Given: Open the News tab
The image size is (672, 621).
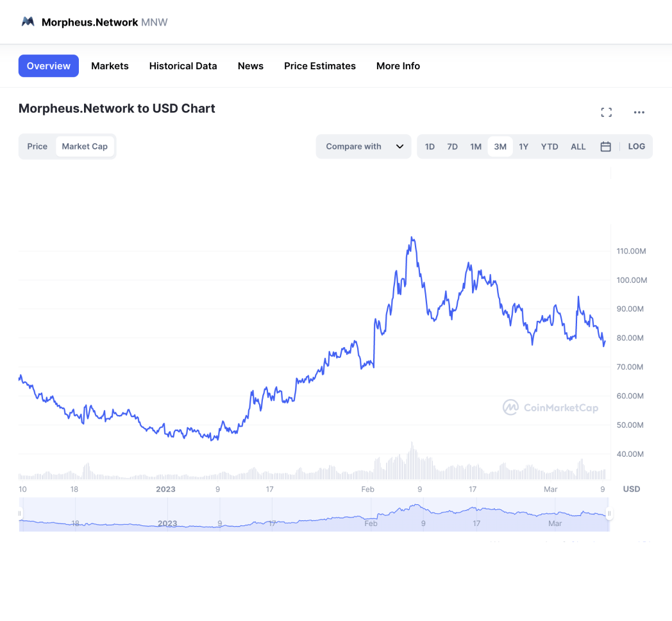Looking at the screenshot, I should point(251,66).
